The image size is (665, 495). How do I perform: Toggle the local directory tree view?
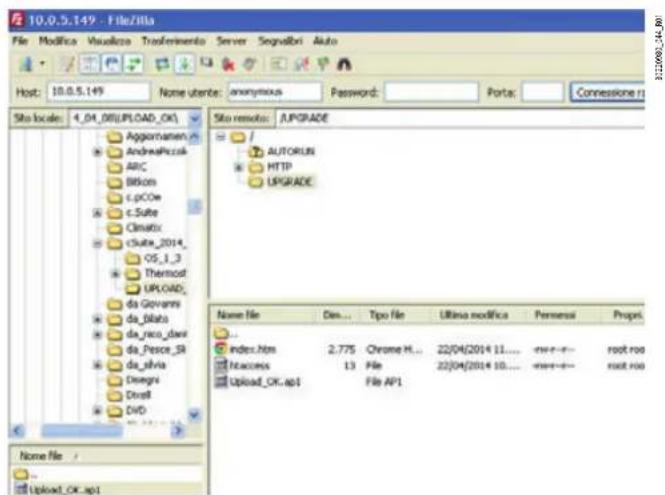click(x=89, y=64)
